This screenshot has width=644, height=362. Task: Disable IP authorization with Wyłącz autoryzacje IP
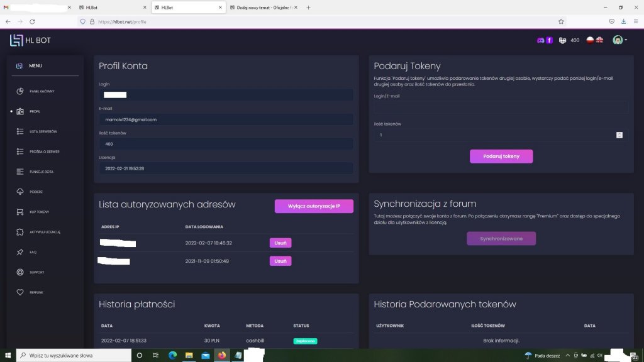314,206
